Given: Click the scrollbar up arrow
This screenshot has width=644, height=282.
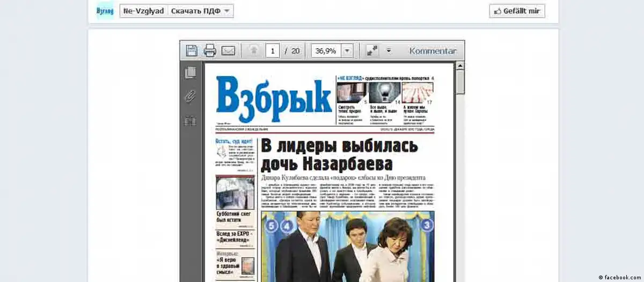Looking at the screenshot, I should 460,66.
